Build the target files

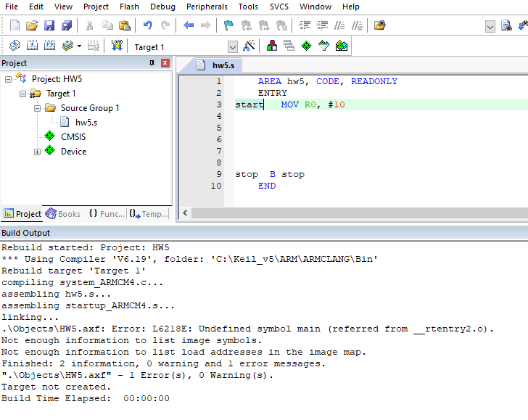[32, 45]
